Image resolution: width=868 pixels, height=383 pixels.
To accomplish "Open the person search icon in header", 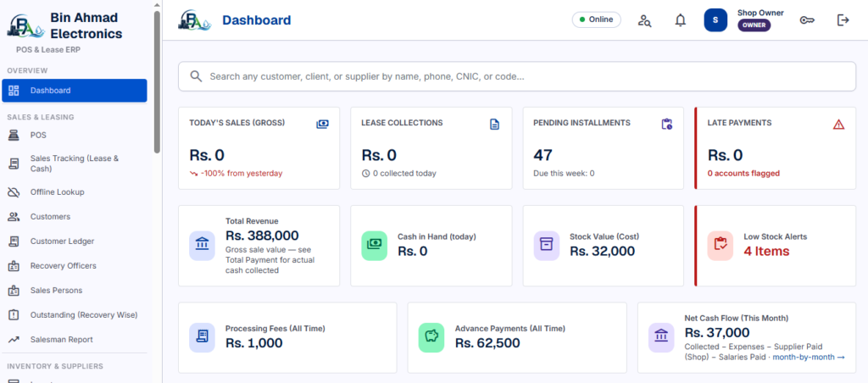I will 644,20.
